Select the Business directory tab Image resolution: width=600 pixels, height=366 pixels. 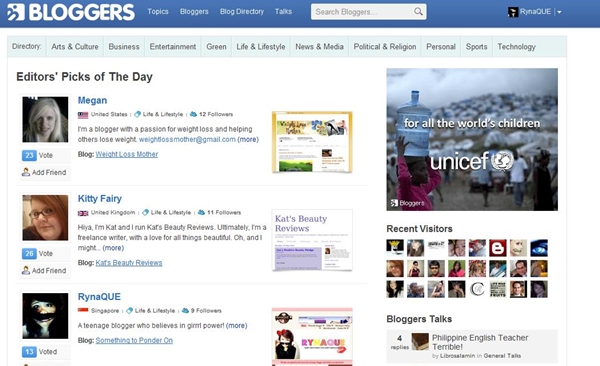(x=124, y=47)
